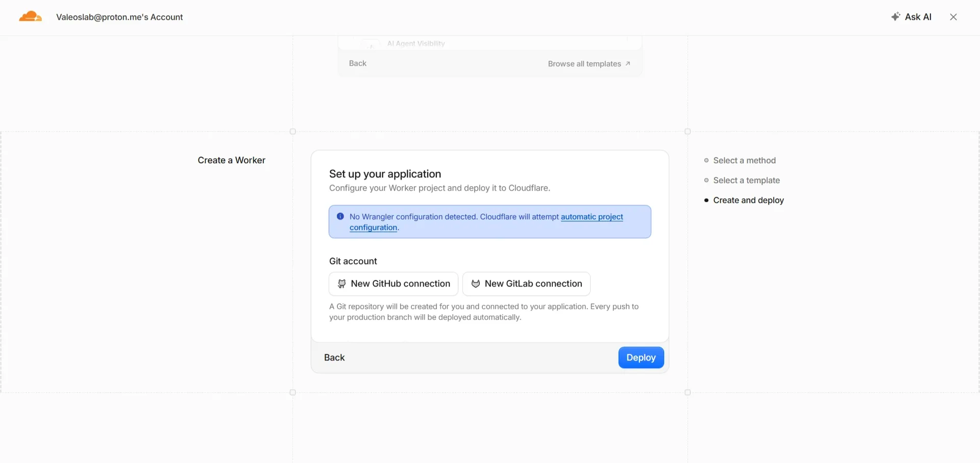Open the automatic project configuration link

486,222
